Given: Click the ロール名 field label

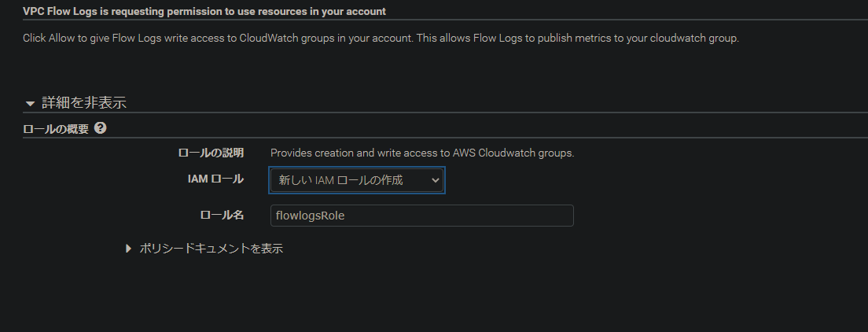Looking at the screenshot, I should pos(222,215).
